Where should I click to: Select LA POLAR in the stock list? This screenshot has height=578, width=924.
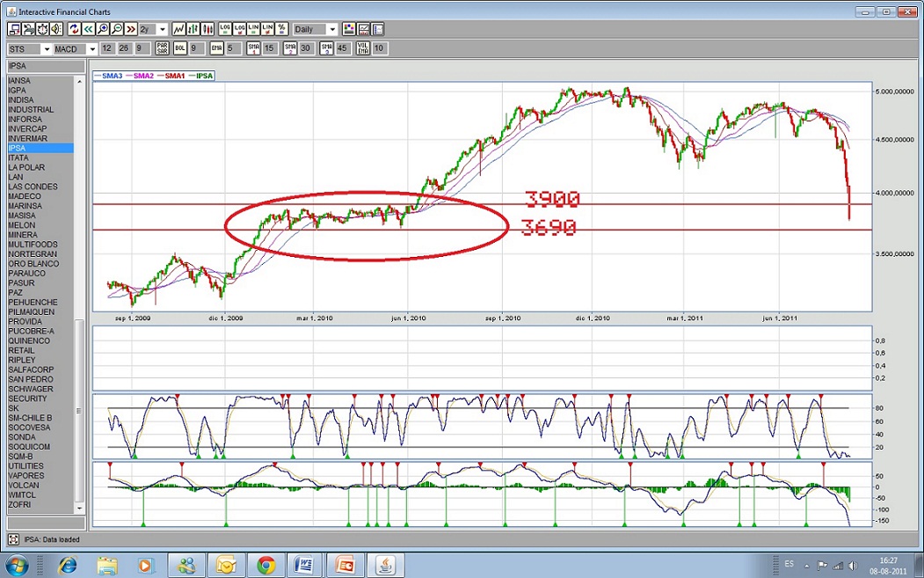click(x=40, y=167)
